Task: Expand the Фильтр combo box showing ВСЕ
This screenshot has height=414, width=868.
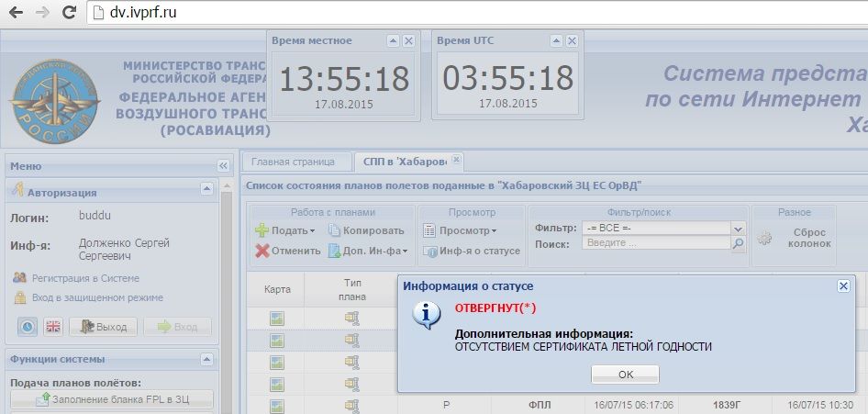Action: (738, 228)
